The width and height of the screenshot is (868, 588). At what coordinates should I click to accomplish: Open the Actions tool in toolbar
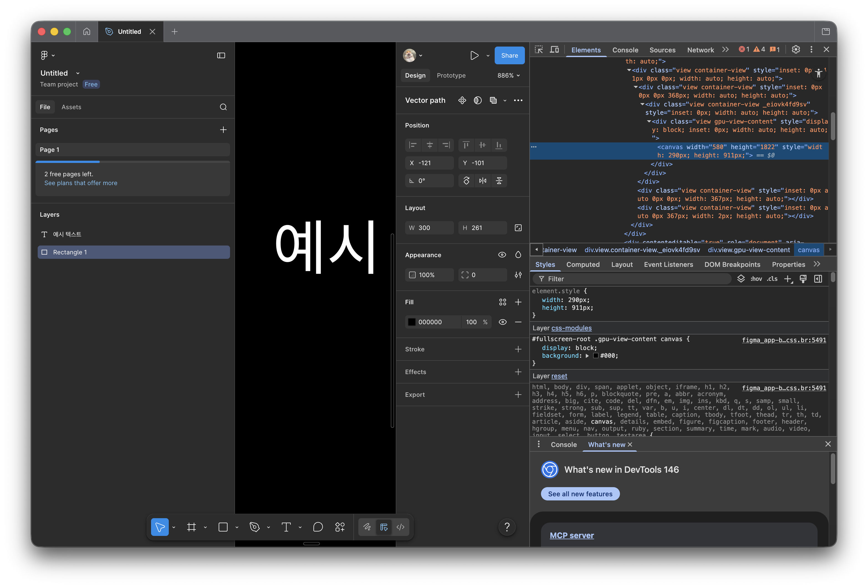click(340, 527)
